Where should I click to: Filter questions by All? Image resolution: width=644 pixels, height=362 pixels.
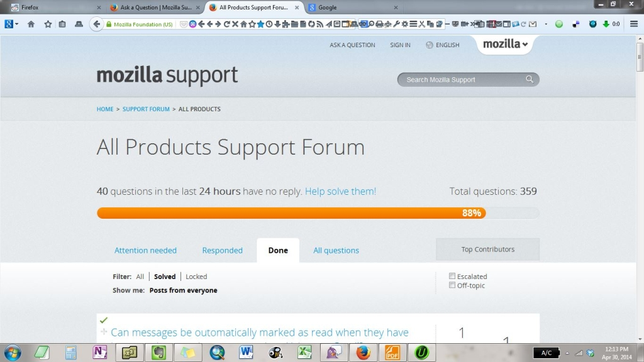[x=140, y=277]
